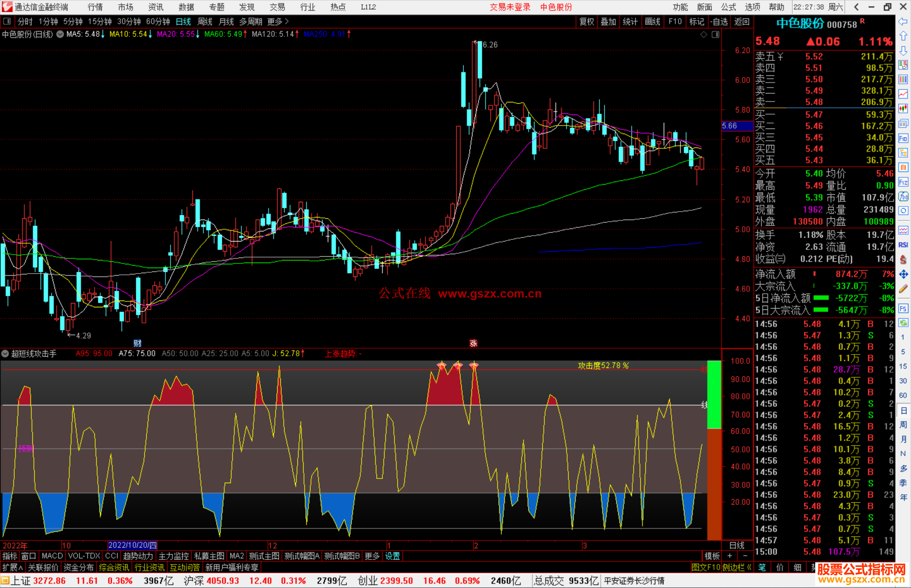Click the 设置 indicator settings link
The width and height of the screenshot is (911, 588).
[392, 556]
